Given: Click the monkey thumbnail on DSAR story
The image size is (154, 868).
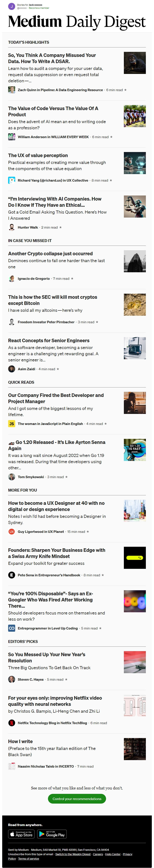Looking at the screenshot, I should pyautogui.click(x=135, y=63).
